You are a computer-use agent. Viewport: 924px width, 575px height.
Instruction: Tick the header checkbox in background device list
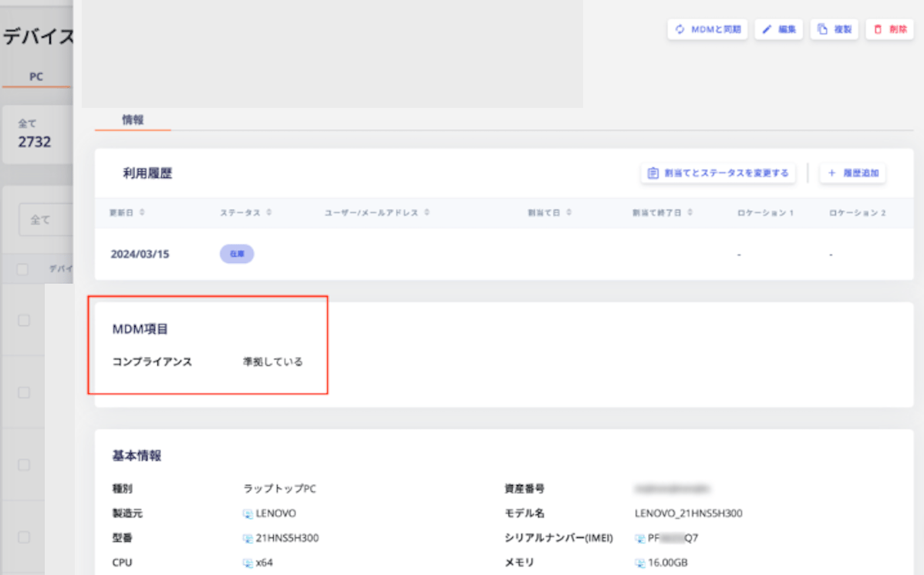[x=22, y=269]
